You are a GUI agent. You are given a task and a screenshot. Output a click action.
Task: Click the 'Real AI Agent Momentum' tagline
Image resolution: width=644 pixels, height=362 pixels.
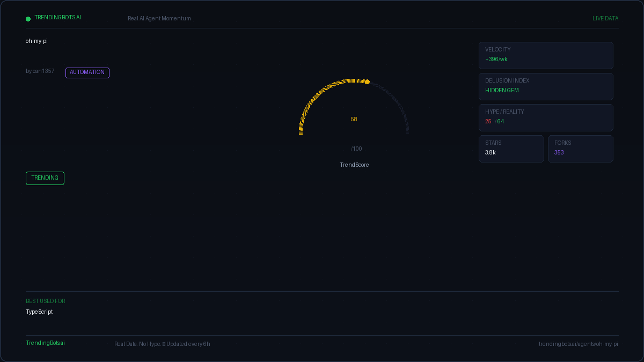159,19
